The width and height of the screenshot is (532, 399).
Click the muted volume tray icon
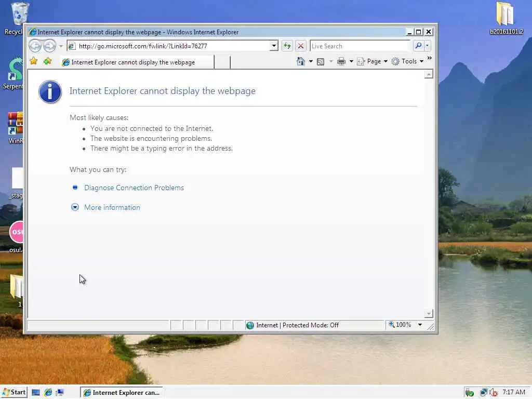494,393
